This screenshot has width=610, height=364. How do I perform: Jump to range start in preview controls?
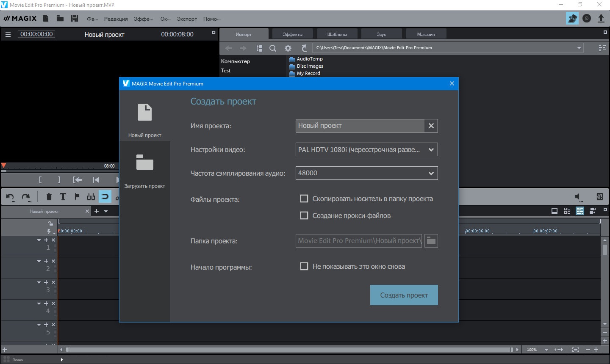coord(77,180)
